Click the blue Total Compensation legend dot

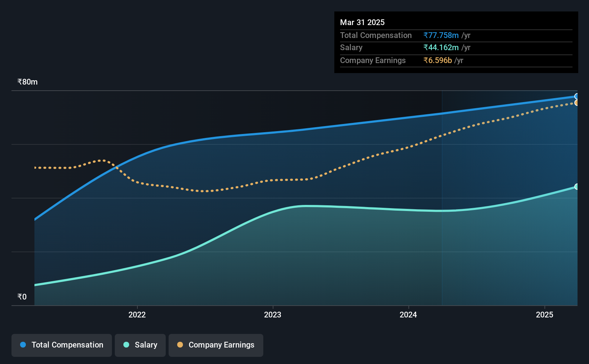[23, 345]
